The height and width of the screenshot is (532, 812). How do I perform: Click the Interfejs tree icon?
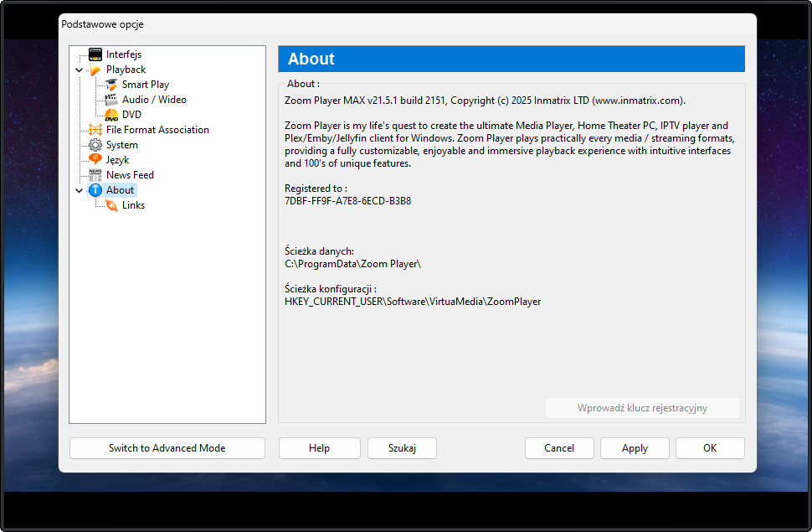pyautogui.click(x=95, y=54)
